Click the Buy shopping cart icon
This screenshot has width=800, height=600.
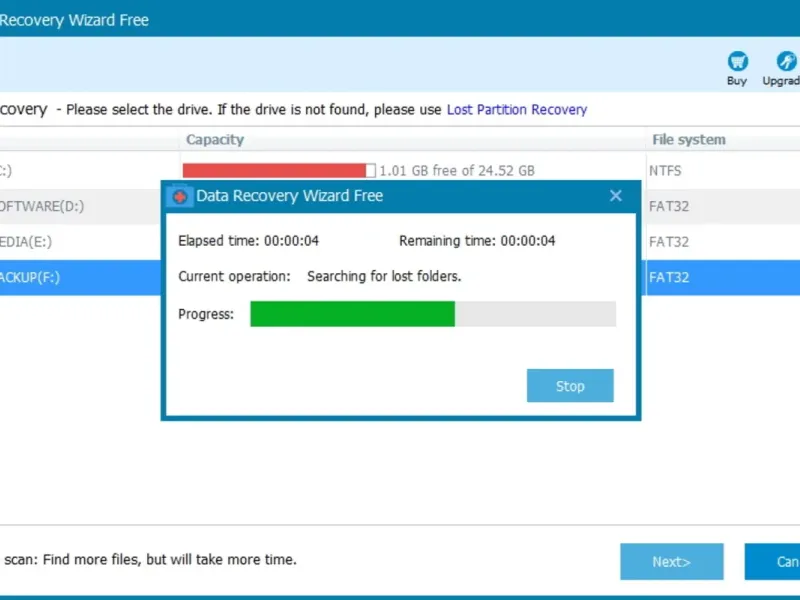pos(737,61)
